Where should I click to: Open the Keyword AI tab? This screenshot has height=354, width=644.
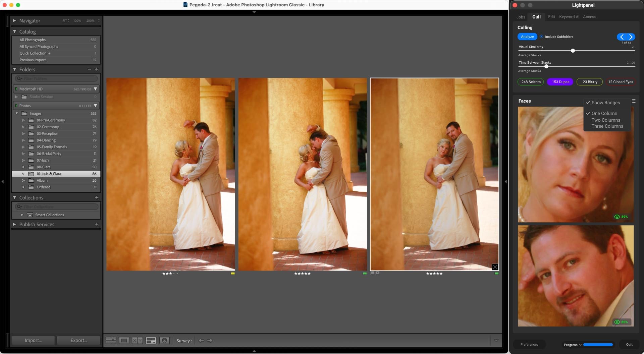click(569, 17)
